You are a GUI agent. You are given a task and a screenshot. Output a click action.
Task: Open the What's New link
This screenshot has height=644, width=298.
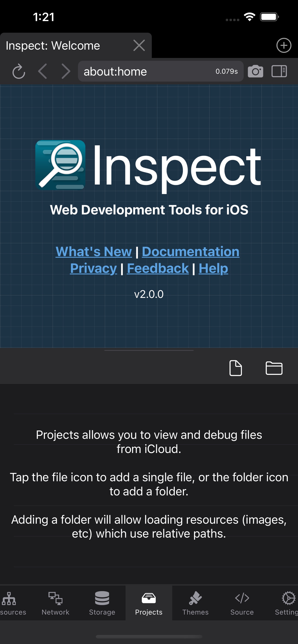pyautogui.click(x=94, y=252)
